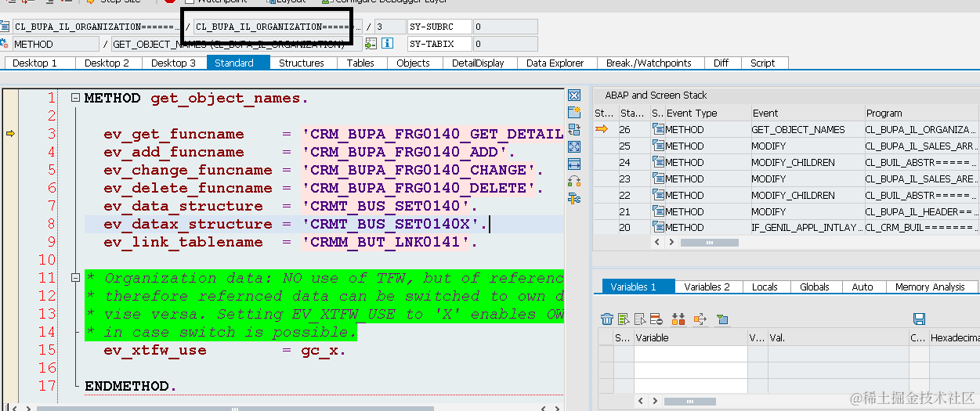Click the delete trash icon in Variables toolbar
The image size is (980, 411).
(607, 319)
